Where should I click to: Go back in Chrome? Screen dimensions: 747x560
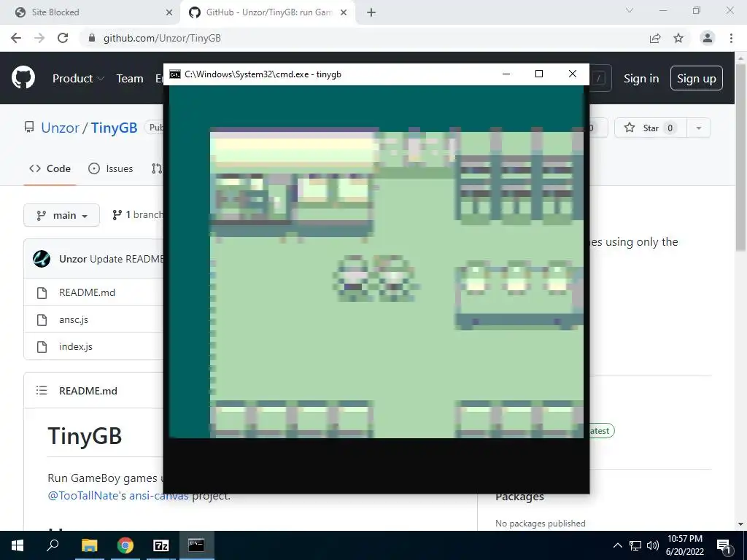pos(16,38)
